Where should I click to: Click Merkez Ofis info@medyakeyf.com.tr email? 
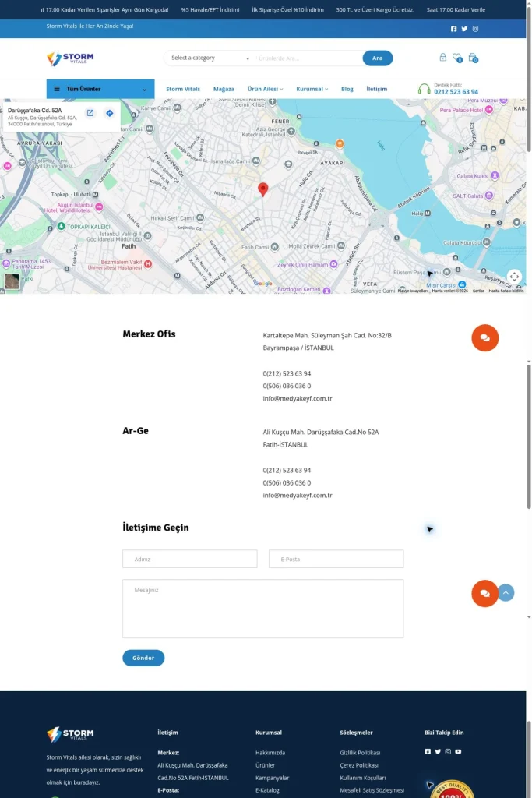(x=298, y=398)
